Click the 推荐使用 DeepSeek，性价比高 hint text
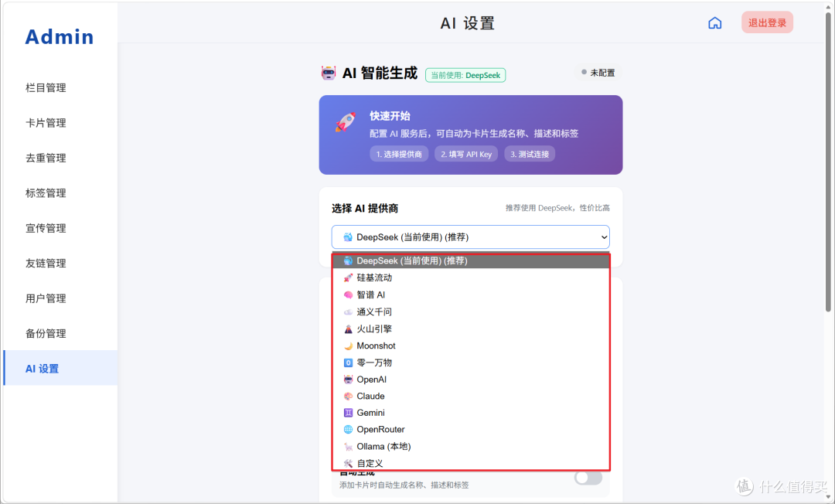This screenshot has width=835, height=504. 557,208
